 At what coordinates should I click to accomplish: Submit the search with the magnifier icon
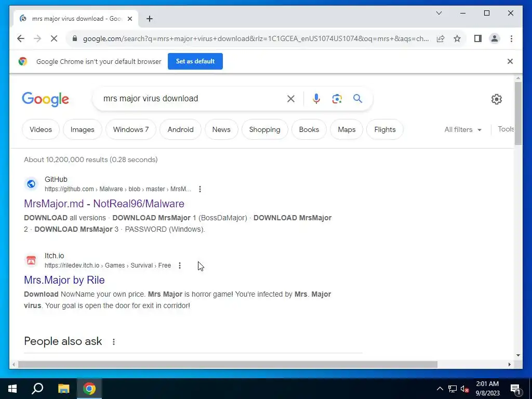(x=357, y=99)
